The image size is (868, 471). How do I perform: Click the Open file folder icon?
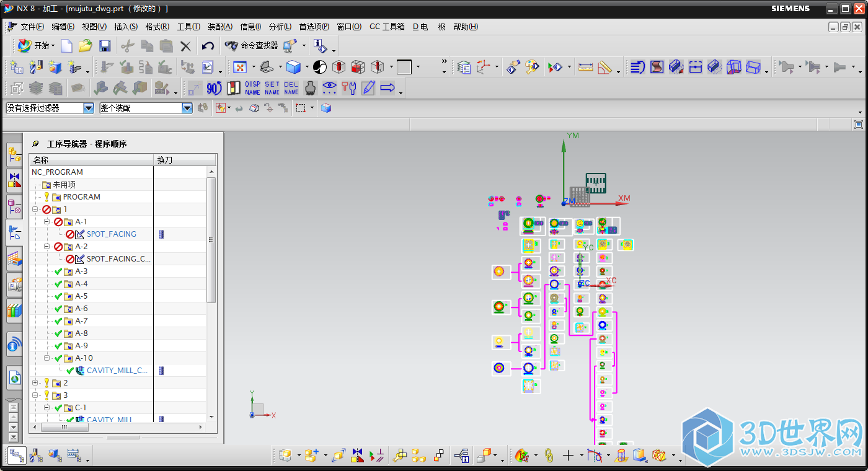tap(86, 46)
